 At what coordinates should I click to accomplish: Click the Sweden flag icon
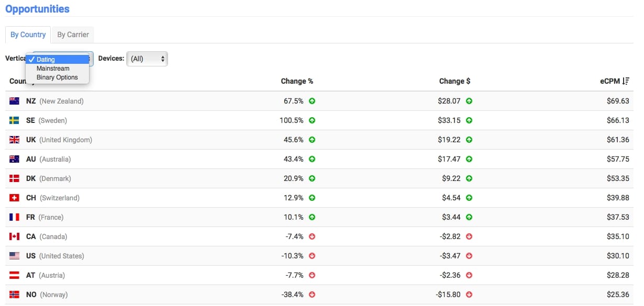14,120
